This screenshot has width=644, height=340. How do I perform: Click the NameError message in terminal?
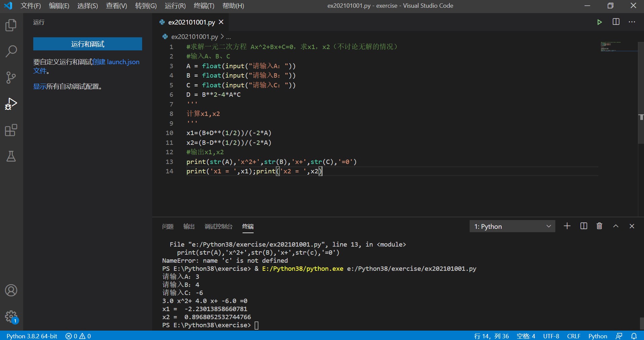225,261
